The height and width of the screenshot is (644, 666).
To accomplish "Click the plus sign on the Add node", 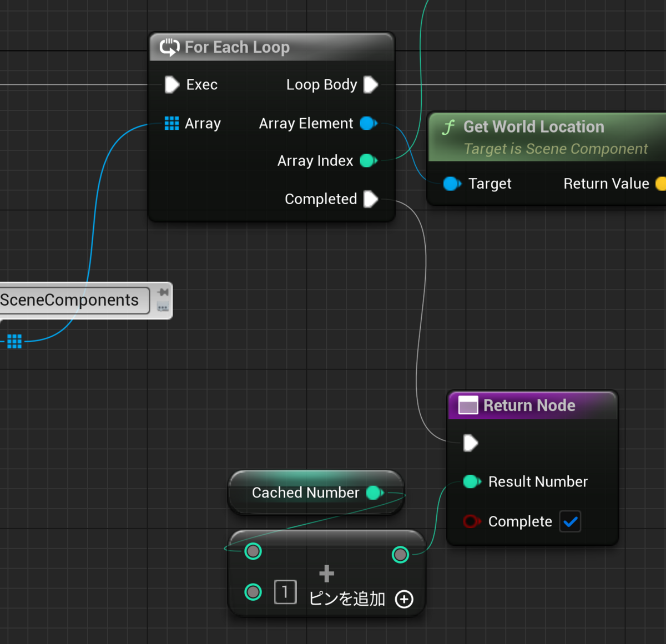I will pos(326,572).
